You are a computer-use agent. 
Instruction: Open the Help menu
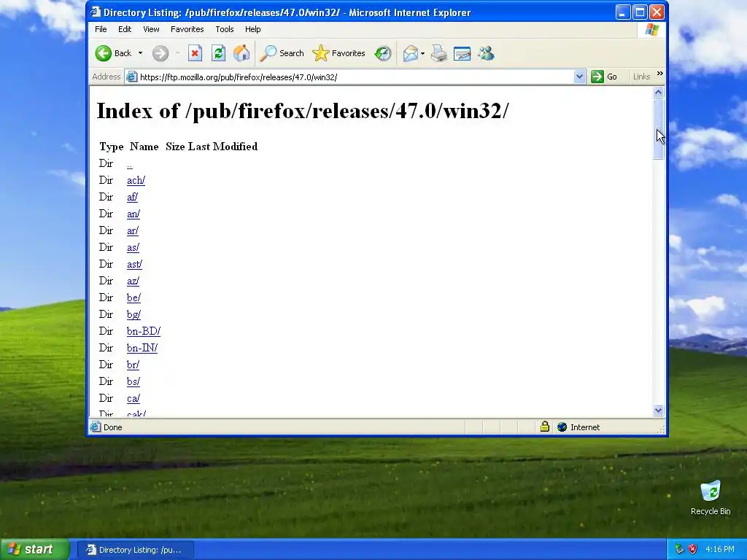coord(253,29)
